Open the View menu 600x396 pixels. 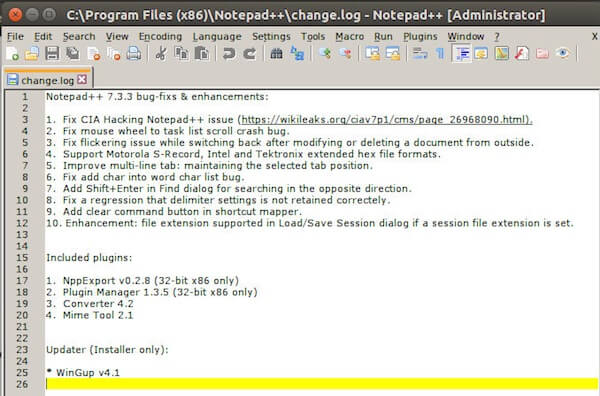[x=117, y=37]
